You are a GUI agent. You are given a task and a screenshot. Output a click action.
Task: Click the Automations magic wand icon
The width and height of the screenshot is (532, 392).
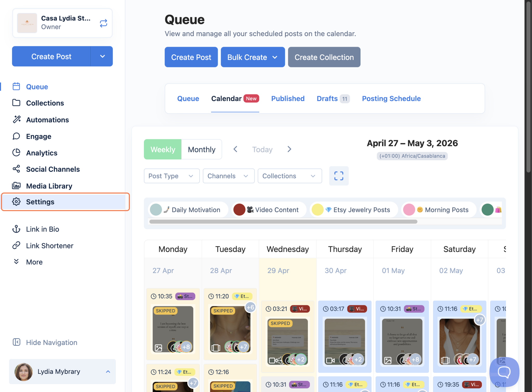[17, 119]
